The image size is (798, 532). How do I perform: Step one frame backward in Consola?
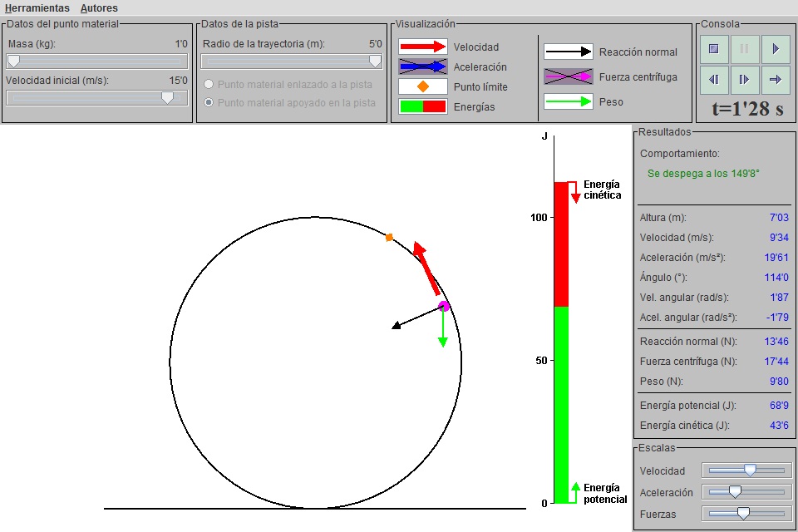(x=713, y=80)
